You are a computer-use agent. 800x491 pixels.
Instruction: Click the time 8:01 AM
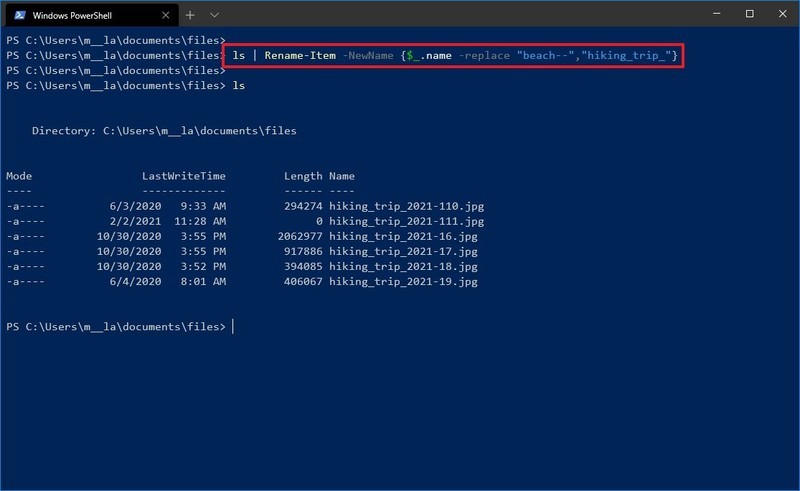tap(203, 281)
